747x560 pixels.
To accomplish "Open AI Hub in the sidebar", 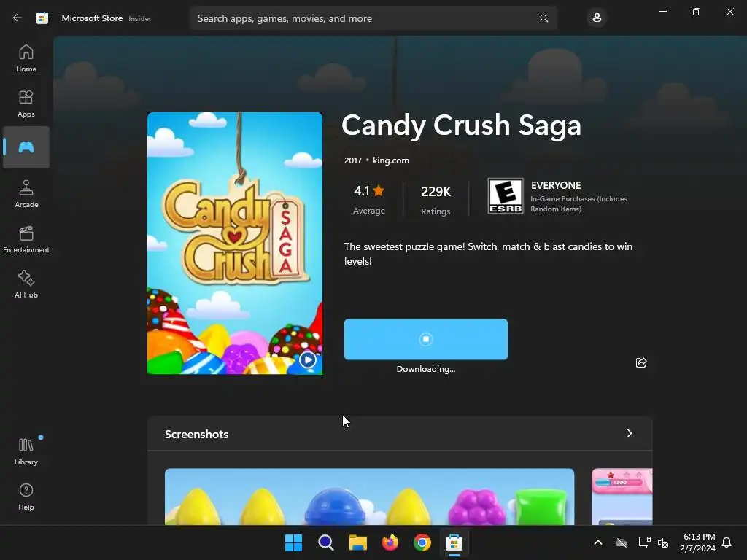I will (26, 284).
